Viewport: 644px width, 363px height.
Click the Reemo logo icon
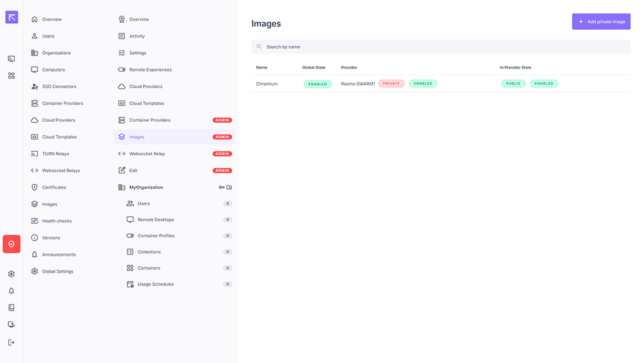(12, 17)
